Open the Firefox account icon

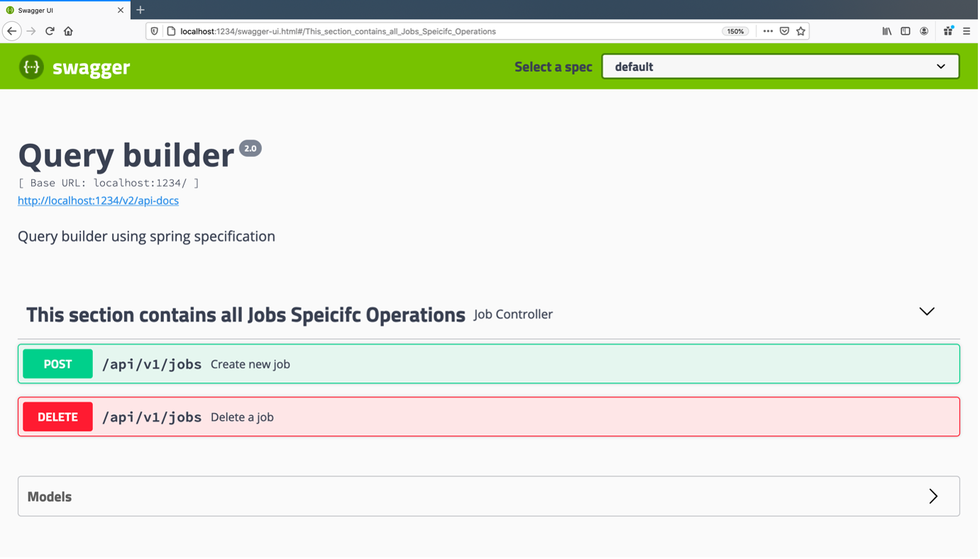point(924,31)
